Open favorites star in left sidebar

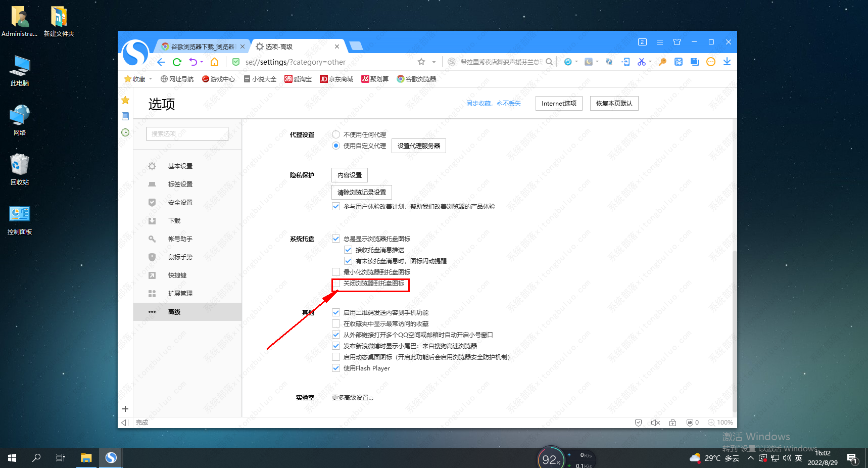point(125,100)
